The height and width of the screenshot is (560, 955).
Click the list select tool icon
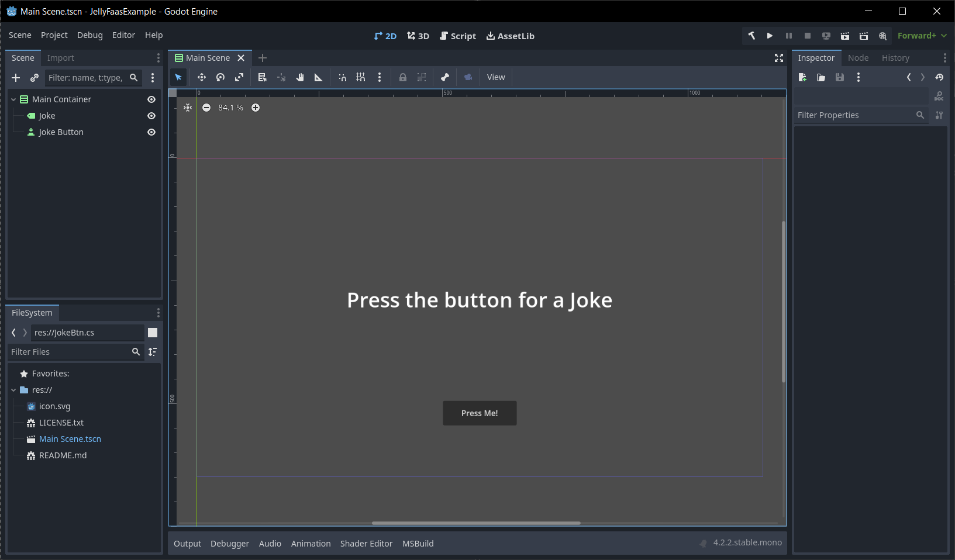263,77
